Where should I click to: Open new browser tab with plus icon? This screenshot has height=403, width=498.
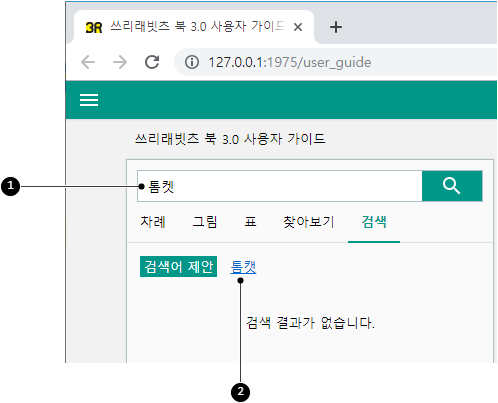[x=336, y=27]
